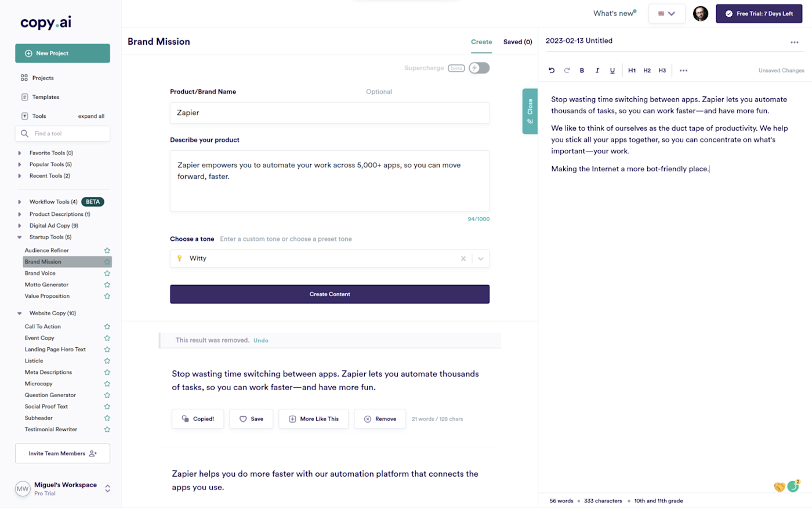Click the expand all link
This screenshot has width=812, height=508.
click(91, 116)
